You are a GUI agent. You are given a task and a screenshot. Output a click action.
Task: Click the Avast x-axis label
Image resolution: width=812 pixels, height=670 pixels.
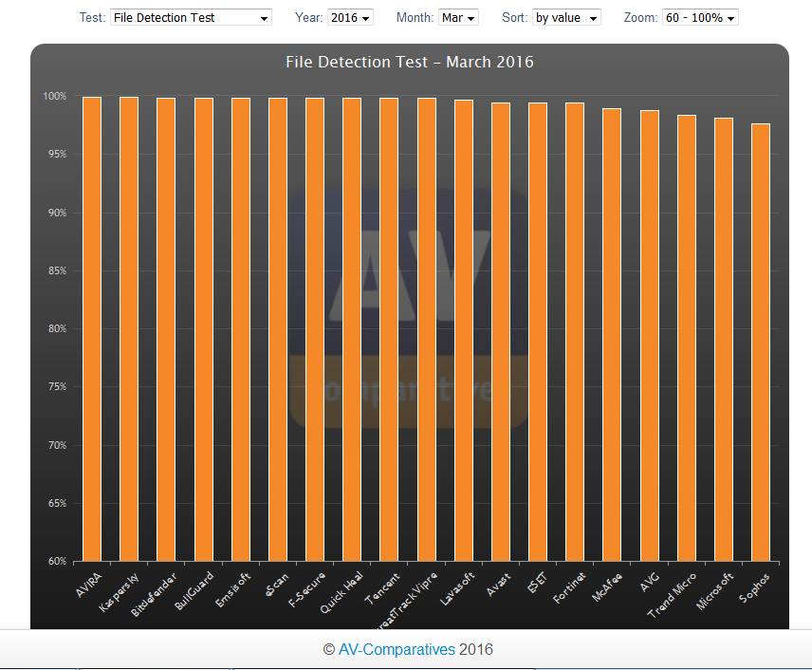499,585
